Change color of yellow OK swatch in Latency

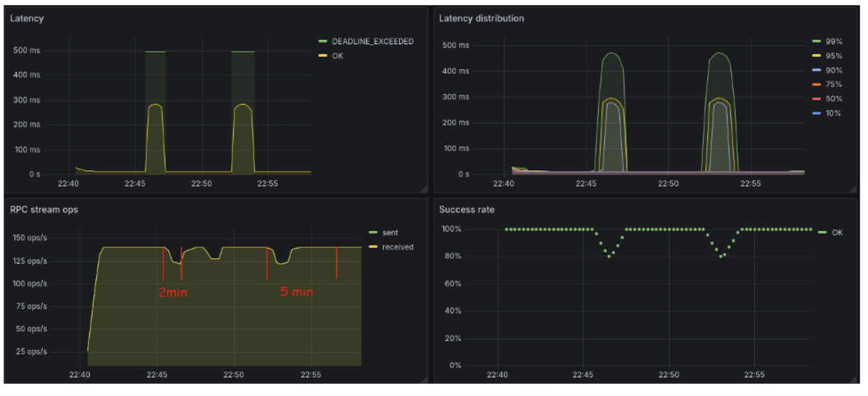[323, 56]
